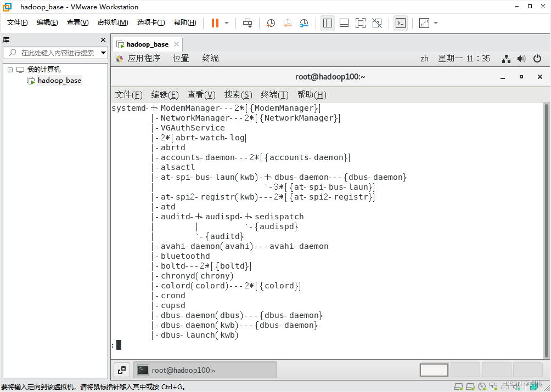
Task: Click the window overview icon in guest taskbar
Action: pyautogui.click(x=122, y=370)
